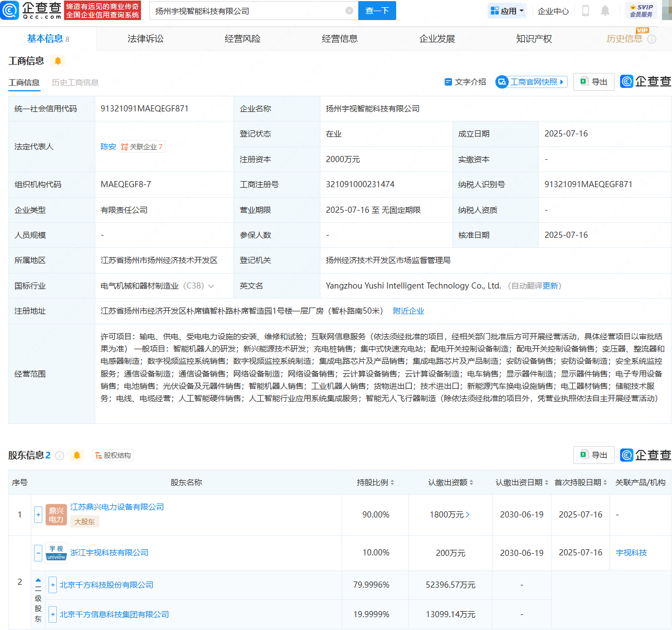Switch to the 法律诉讼 tab
The height and width of the screenshot is (630, 672).
pyautogui.click(x=145, y=38)
